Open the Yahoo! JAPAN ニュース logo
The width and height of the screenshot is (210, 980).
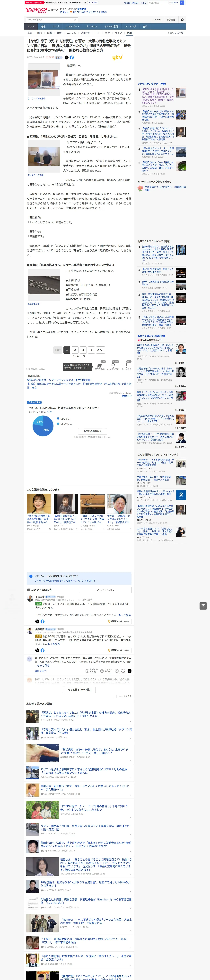[x=41, y=10]
